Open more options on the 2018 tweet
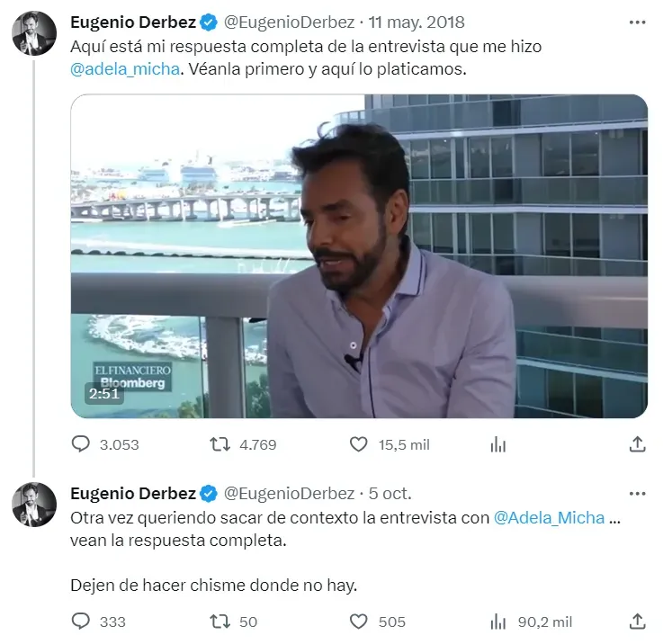Screen dimensions: 663x644 click(x=637, y=22)
